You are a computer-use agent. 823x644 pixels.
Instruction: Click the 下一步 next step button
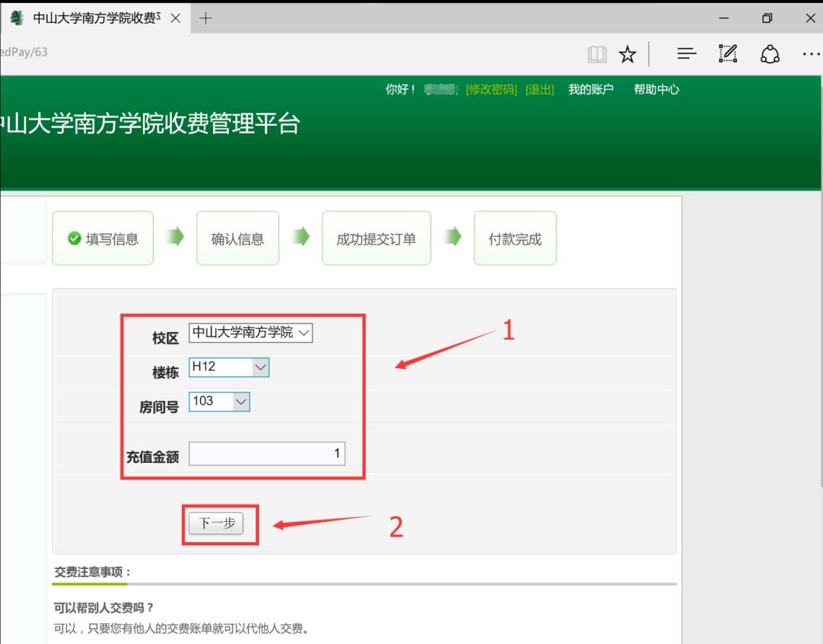[x=217, y=523]
